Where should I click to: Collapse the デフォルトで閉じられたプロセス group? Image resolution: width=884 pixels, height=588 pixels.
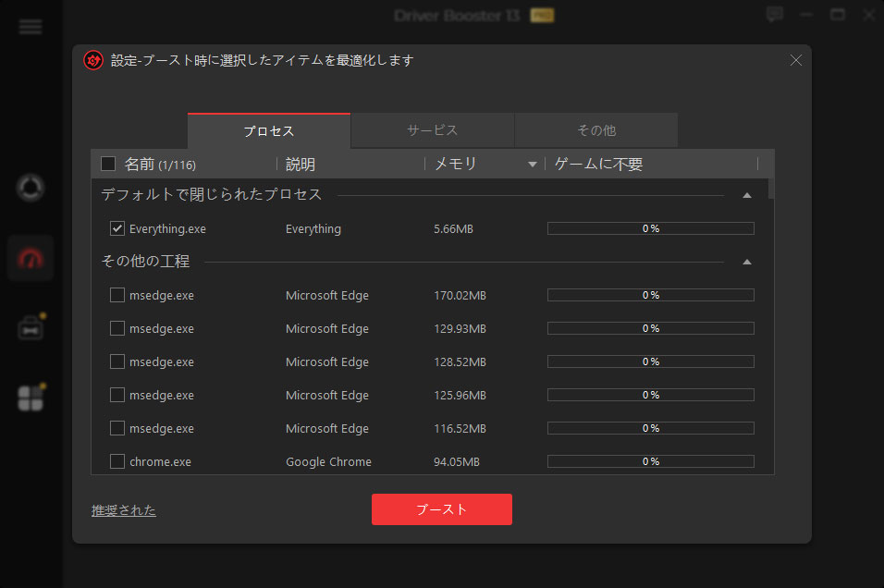point(747,196)
